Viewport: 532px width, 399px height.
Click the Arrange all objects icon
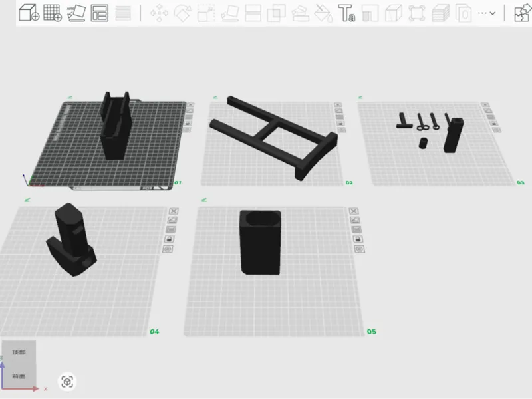pos(99,13)
